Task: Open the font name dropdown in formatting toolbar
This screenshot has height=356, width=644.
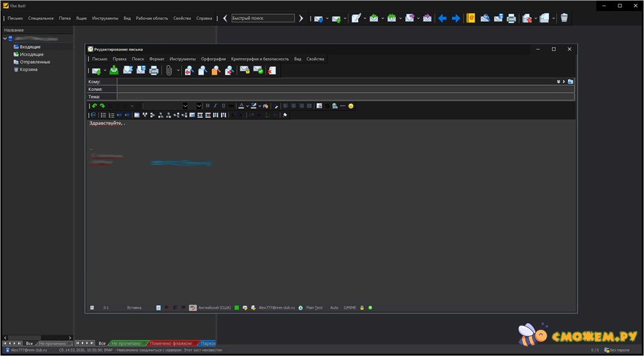Action: click(x=185, y=106)
